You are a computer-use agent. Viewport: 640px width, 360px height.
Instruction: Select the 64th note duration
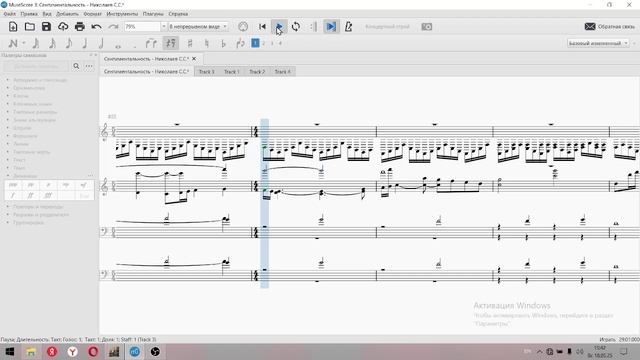36,43
